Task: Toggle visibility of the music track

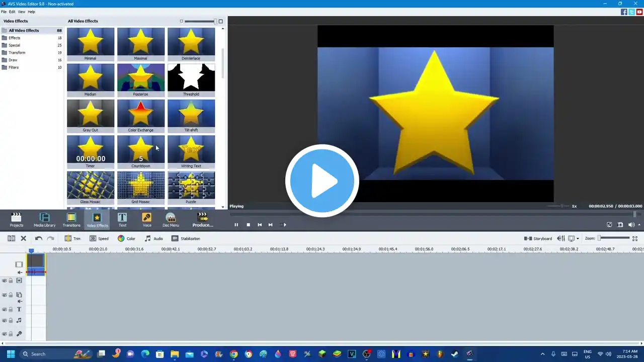Action: (5, 320)
